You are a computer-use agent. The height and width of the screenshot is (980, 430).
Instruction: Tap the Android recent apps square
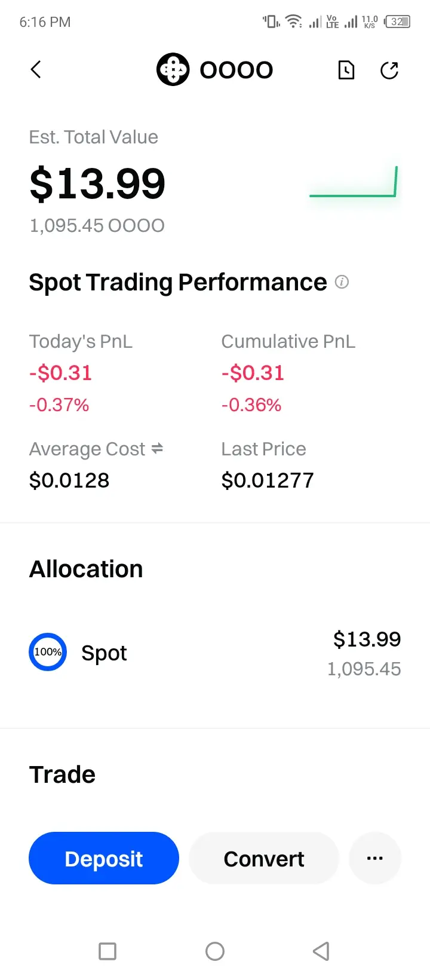(107, 951)
